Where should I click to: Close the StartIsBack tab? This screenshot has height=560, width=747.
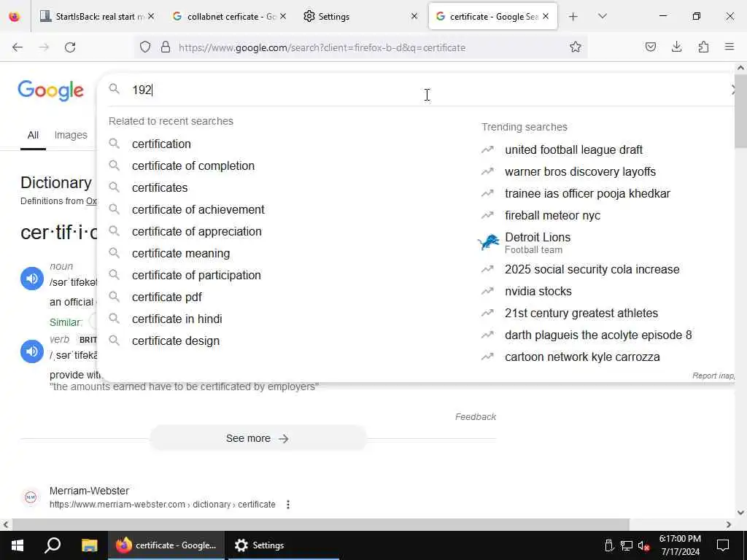tap(151, 17)
